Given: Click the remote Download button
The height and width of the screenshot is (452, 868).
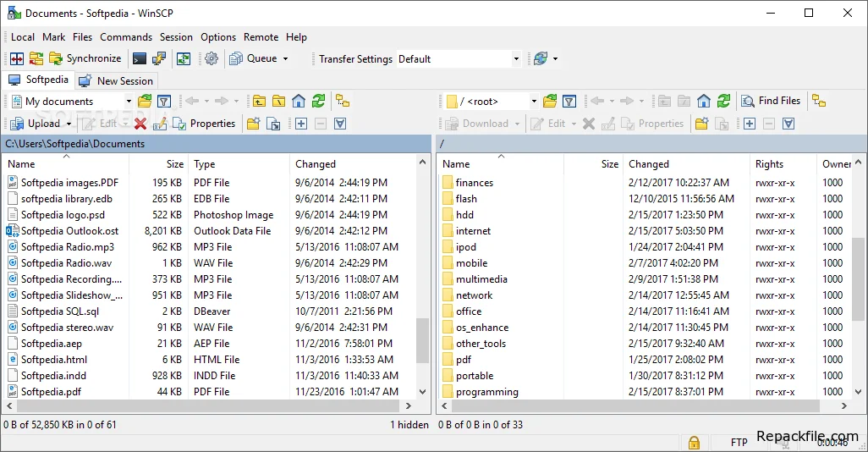Looking at the screenshot, I should [477, 124].
